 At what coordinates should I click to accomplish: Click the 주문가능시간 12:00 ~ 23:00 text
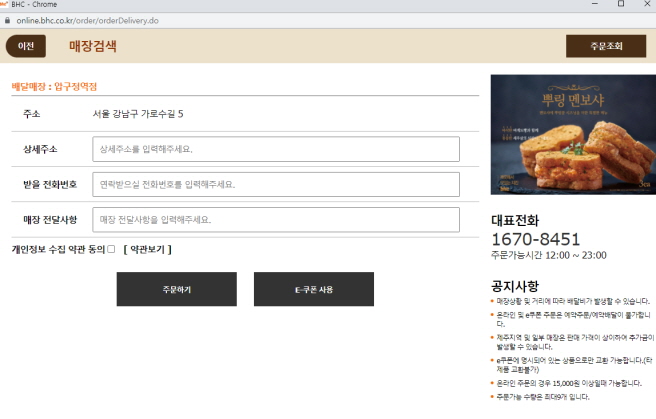[x=549, y=255]
